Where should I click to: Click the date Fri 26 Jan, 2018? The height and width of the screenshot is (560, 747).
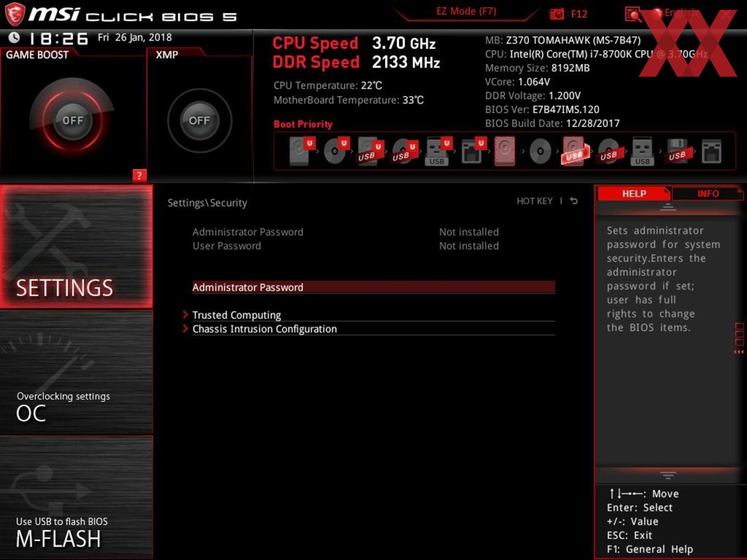[x=135, y=37]
